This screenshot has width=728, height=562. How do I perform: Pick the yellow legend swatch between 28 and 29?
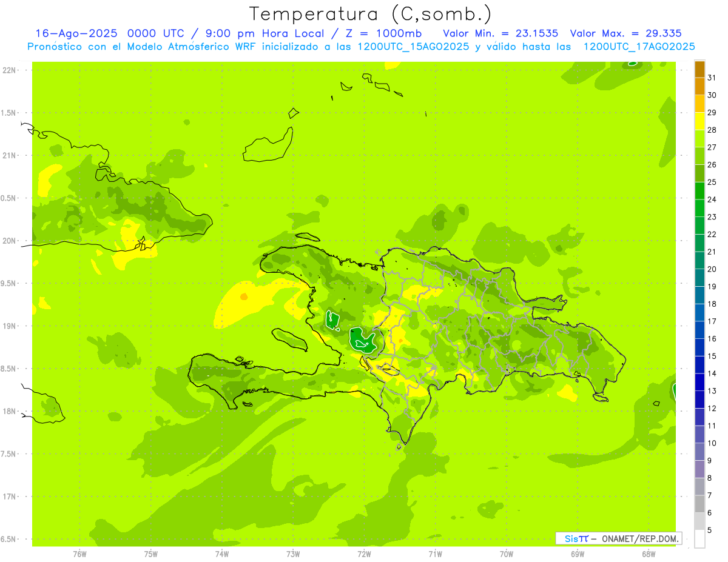[x=699, y=121]
